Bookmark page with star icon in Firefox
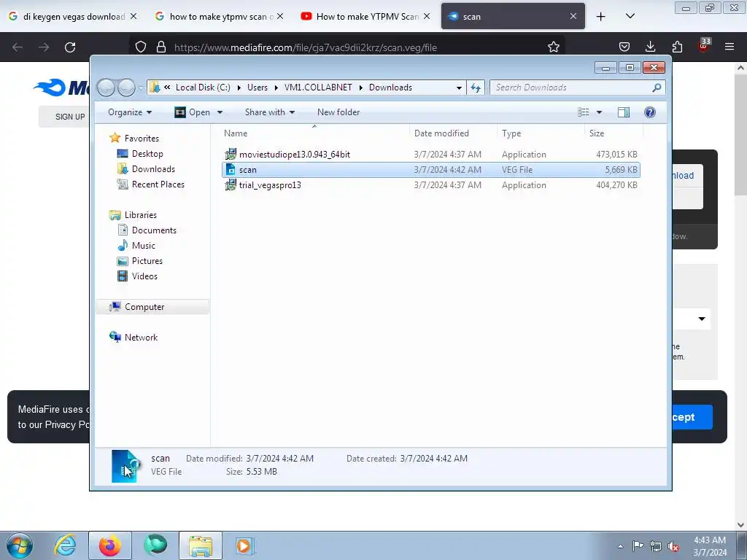The height and width of the screenshot is (560, 747). coord(553,47)
